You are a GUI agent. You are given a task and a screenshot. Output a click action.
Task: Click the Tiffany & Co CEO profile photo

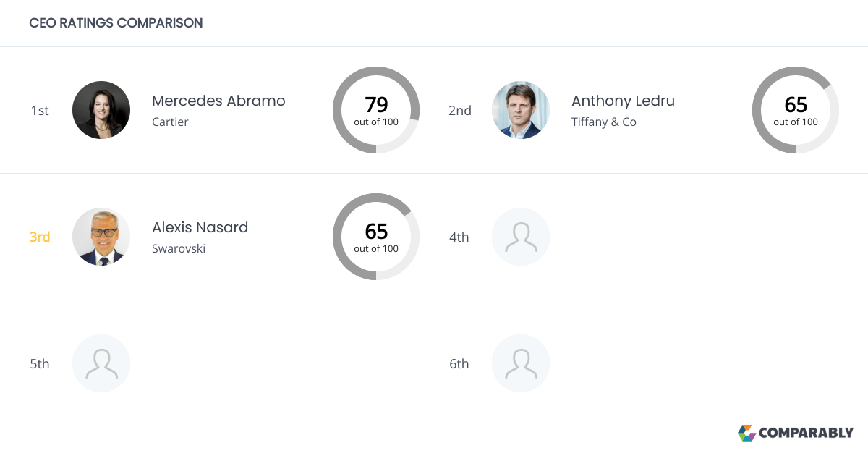521,110
